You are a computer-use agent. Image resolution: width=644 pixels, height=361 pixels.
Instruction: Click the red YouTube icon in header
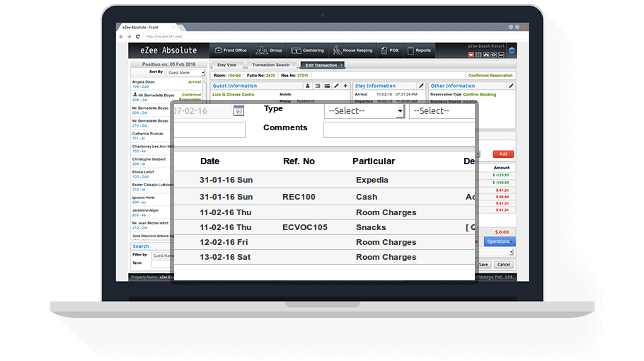click(471, 55)
